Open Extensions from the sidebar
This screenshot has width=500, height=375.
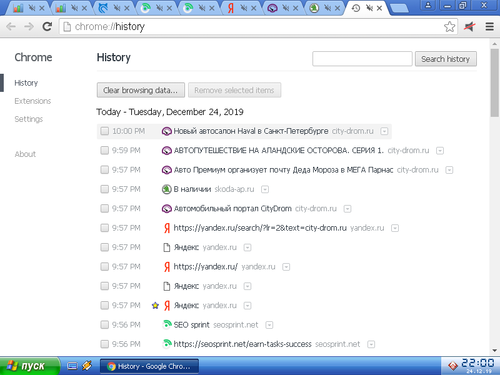[x=33, y=101]
